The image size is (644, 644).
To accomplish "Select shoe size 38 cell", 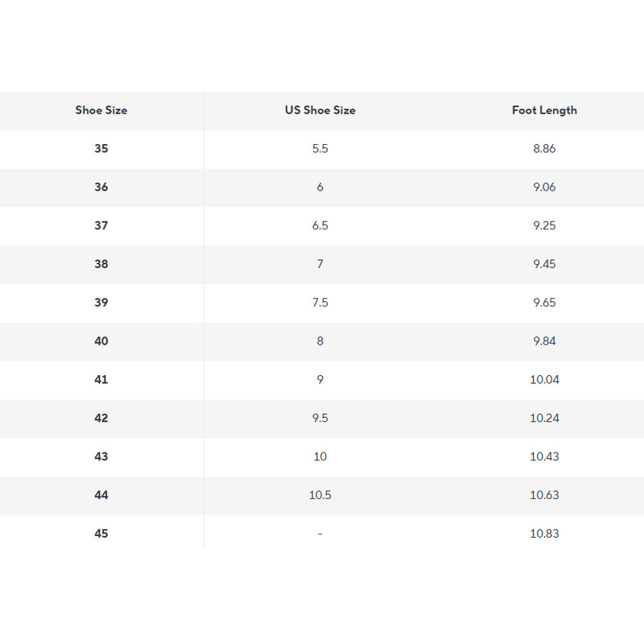I will click(101, 264).
